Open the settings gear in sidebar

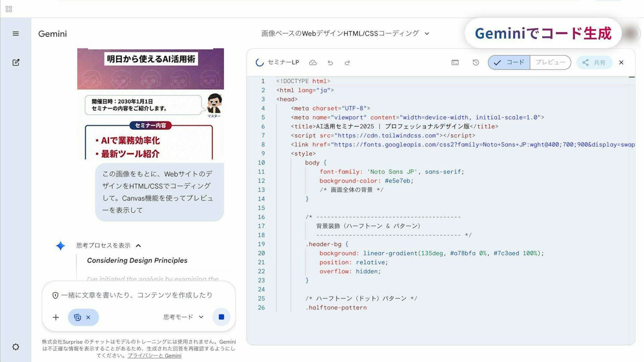tap(15, 347)
